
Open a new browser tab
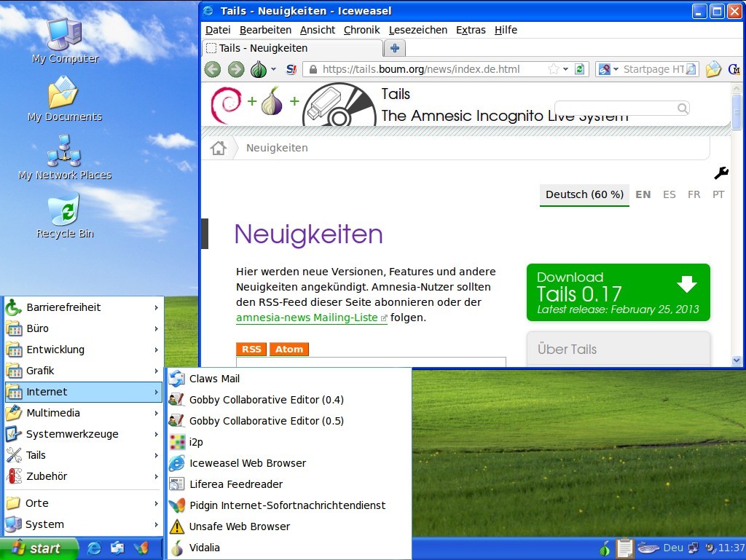tap(394, 48)
